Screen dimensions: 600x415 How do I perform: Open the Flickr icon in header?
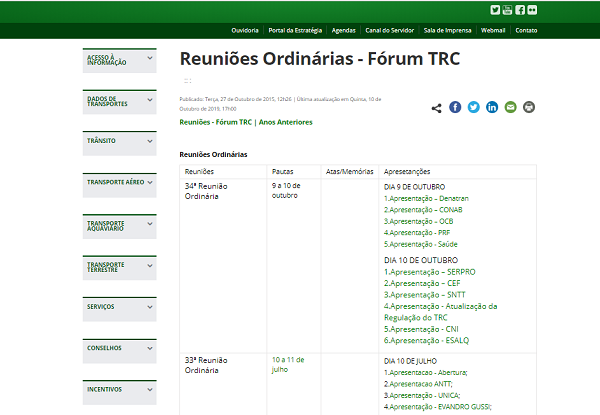click(x=532, y=10)
